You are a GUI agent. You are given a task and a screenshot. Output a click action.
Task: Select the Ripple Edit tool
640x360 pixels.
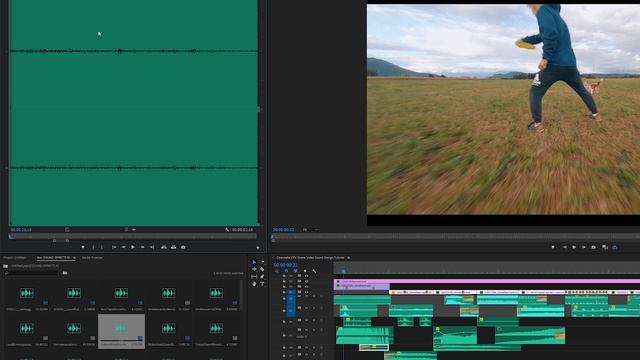pos(254,269)
